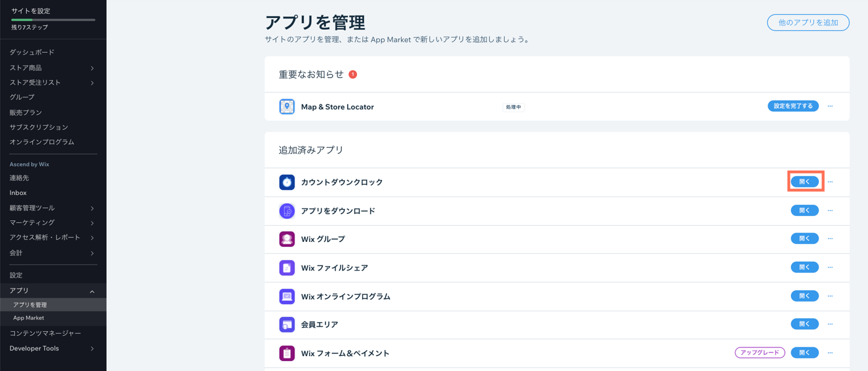Open コンテンツマネージャー in the sidebar

coord(45,334)
